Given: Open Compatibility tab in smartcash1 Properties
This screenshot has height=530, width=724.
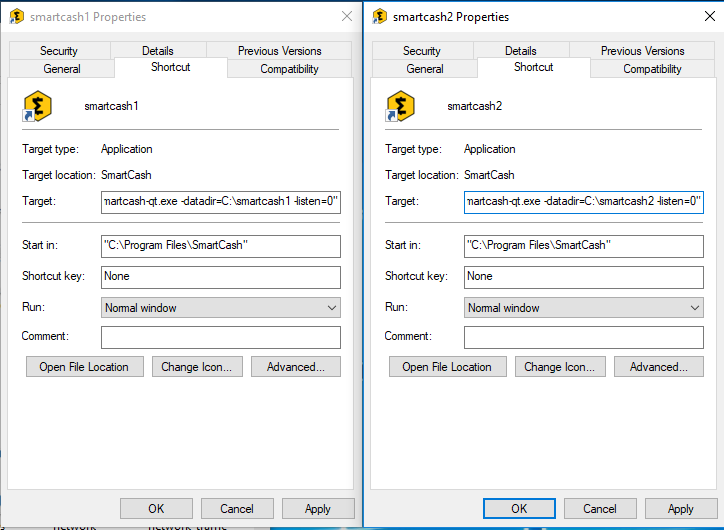Looking at the screenshot, I should coord(290,69).
